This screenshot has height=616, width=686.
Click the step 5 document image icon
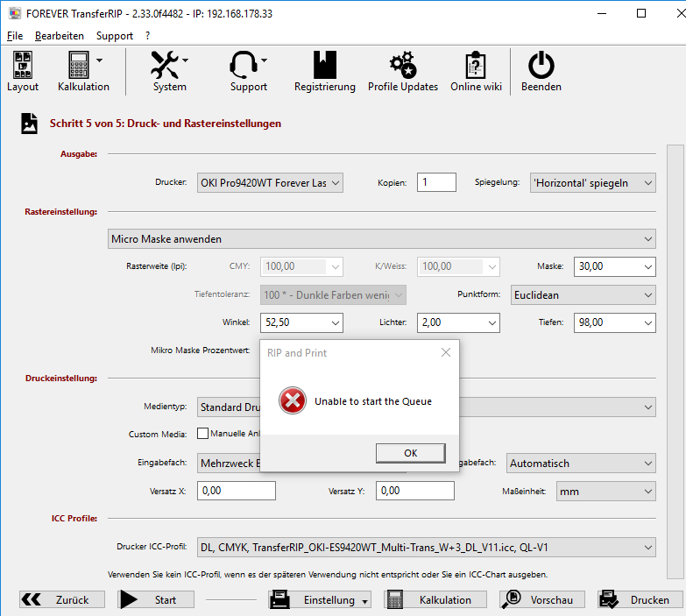click(29, 124)
